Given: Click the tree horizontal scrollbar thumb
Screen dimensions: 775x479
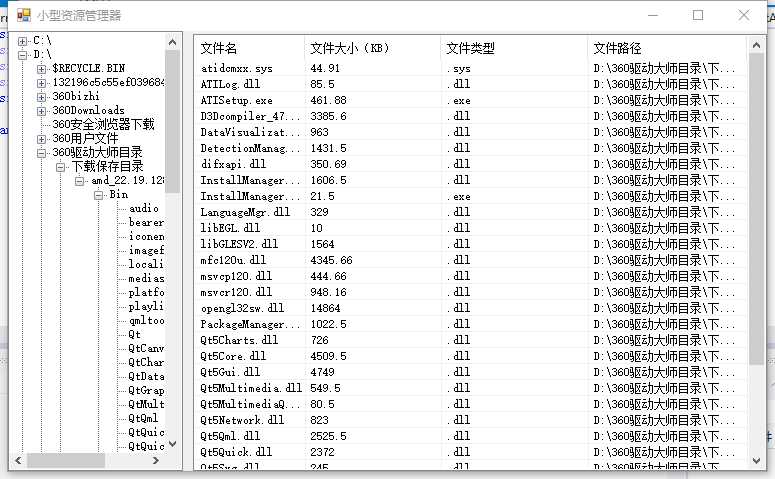Looking at the screenshot, I should (66, 461).
